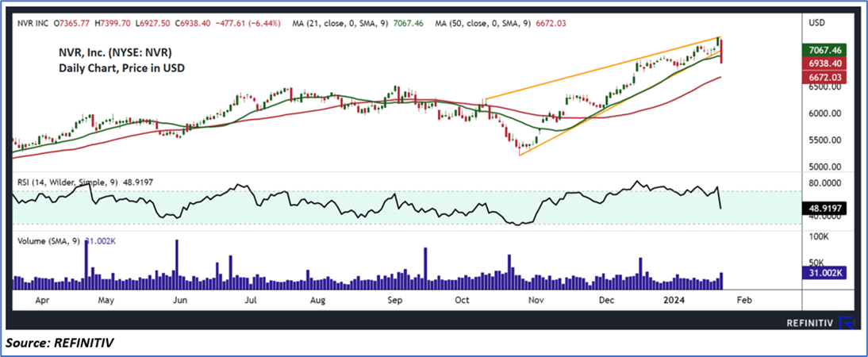The image size is (868, 357).
Task: Click the last large red candlestick
Action: coord(721,51)
